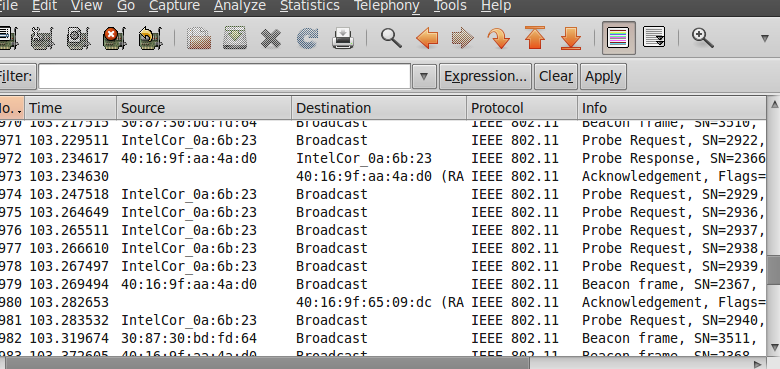This screenshot has width=780, height=369.
Task: Select Acknowledgement to 40:16:9f:65:09:dc
Action: pyautogui.click(x=383, y=302)
